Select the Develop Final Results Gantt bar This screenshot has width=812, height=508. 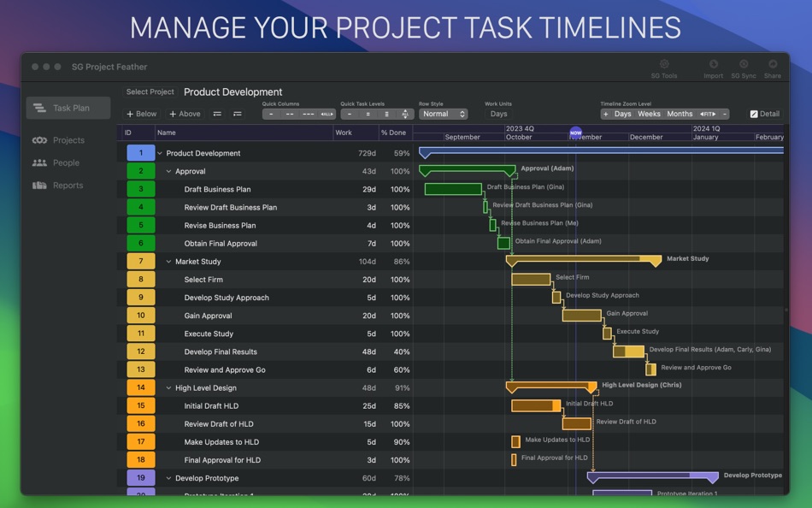tap(629, 351)
